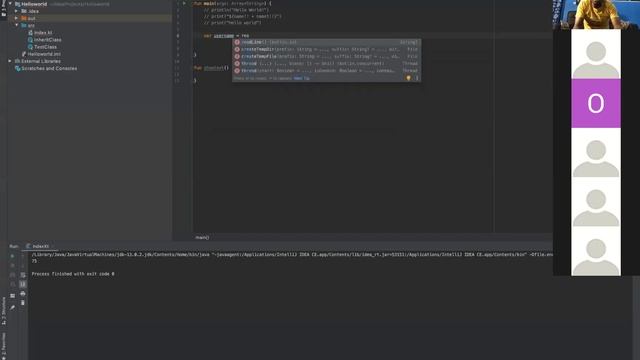Screen dimensions: 640x360
Task: Select participant tile with letter O
Action: [596, 103]
